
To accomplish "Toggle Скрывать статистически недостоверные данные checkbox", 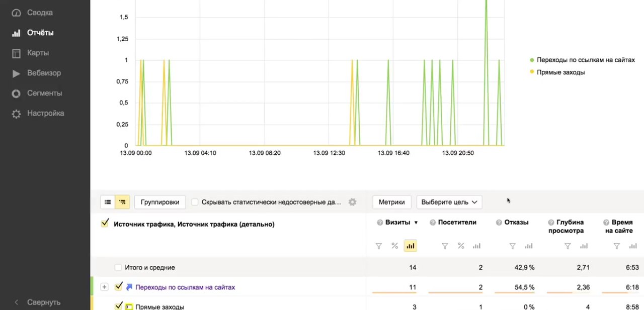I will click(x=195, y=202).
